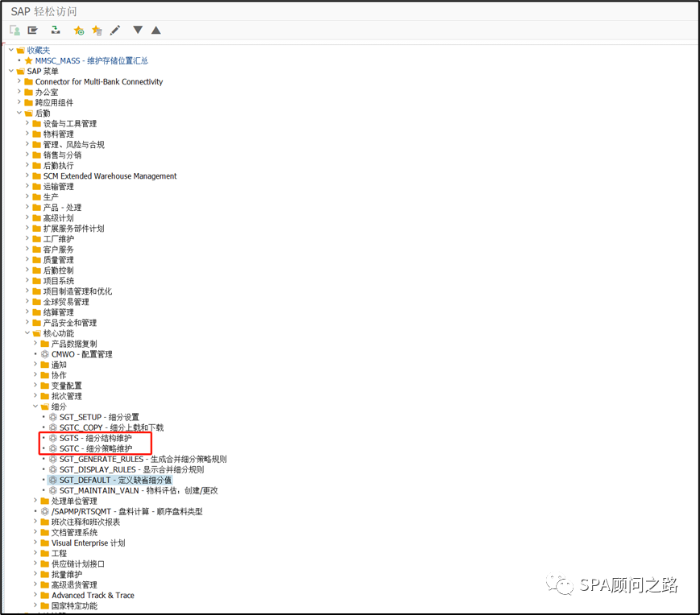The width and height of the screenshot is (700, 615).
Task: Click the User menu toolbar icon
Action: coord(14,31)
